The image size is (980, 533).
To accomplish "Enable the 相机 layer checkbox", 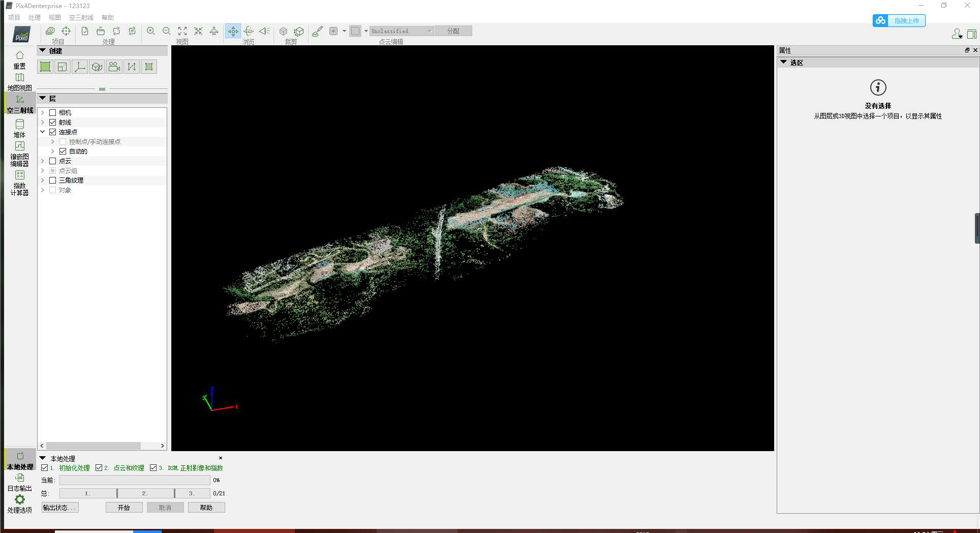I will click(x=53, y=112).
